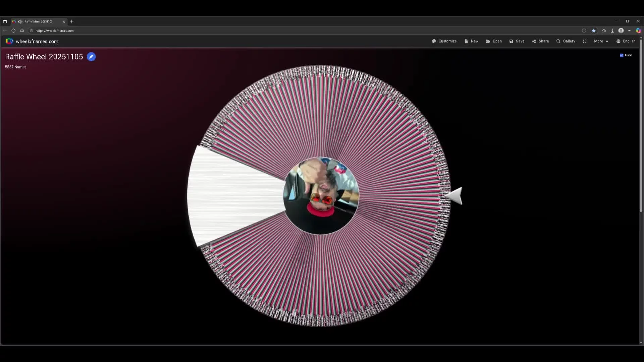
Task: Click the blue pencil edit title icon
Action: (x=91, y=57)
